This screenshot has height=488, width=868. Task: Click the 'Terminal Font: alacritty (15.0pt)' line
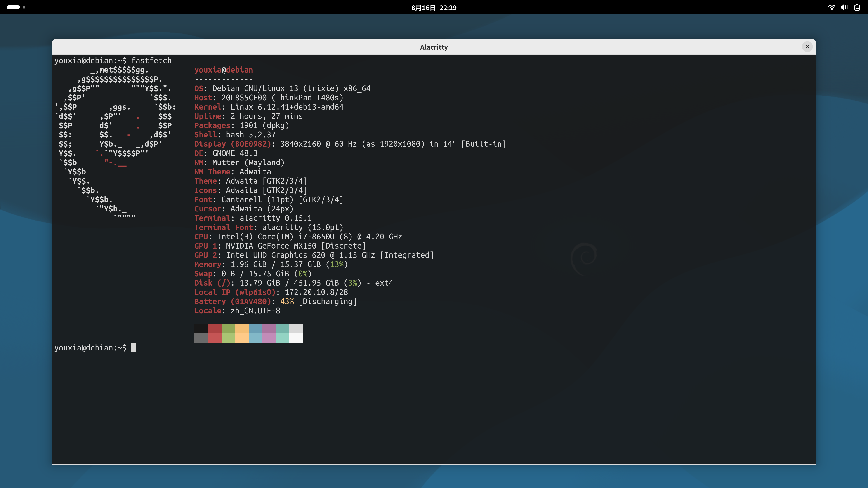click(x=269, y=227)
